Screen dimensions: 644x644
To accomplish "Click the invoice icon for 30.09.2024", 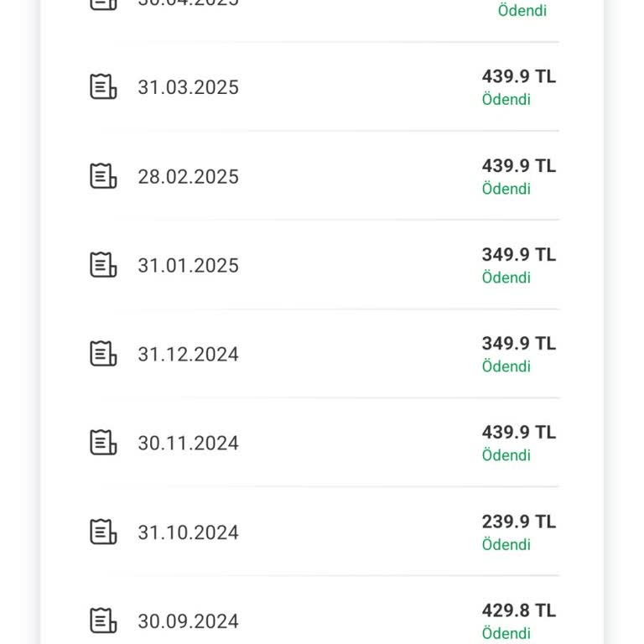I will [x=103, y=621].
